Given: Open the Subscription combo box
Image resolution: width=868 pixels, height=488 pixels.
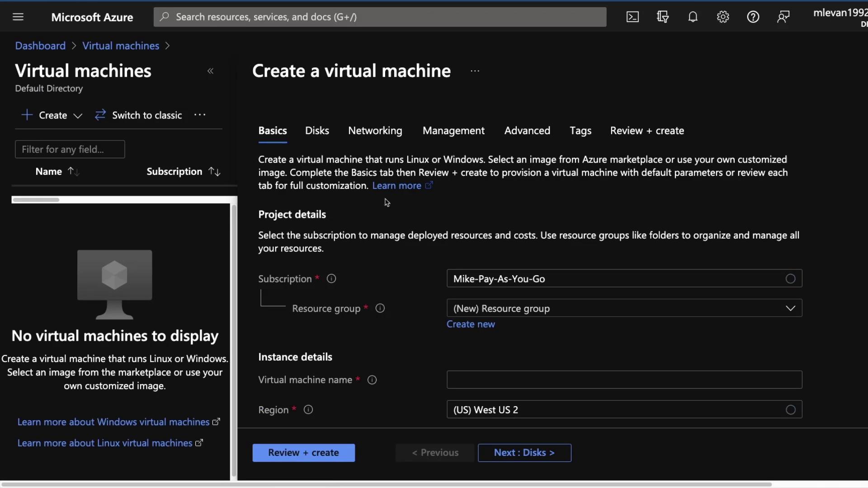Looking at the screenshot, I should click(x=624, y=279).
